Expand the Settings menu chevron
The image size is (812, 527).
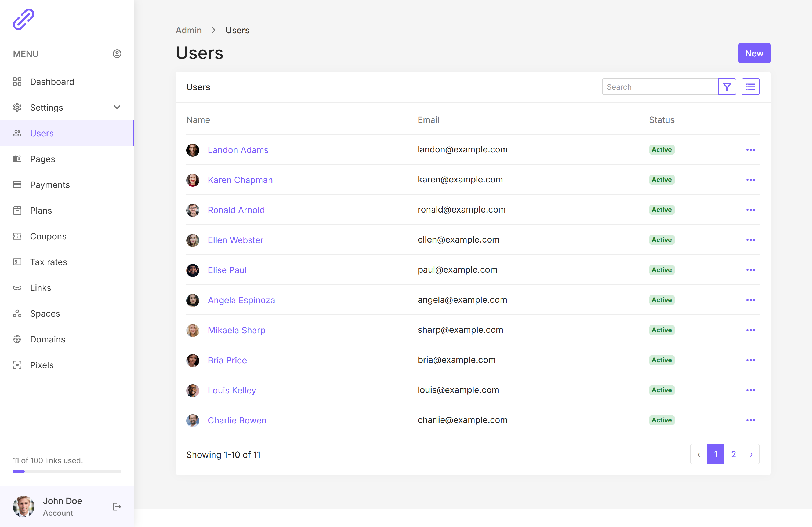[117, 107]
